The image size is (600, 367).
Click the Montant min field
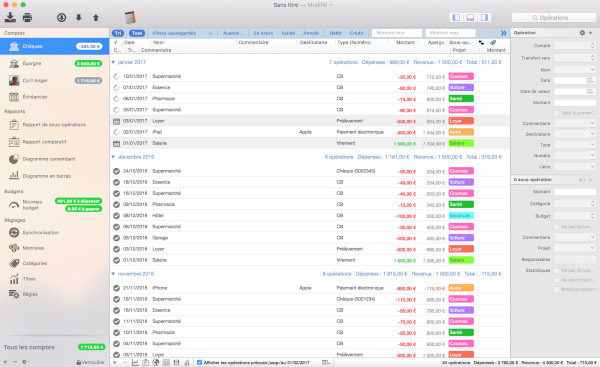click(397, 33)
